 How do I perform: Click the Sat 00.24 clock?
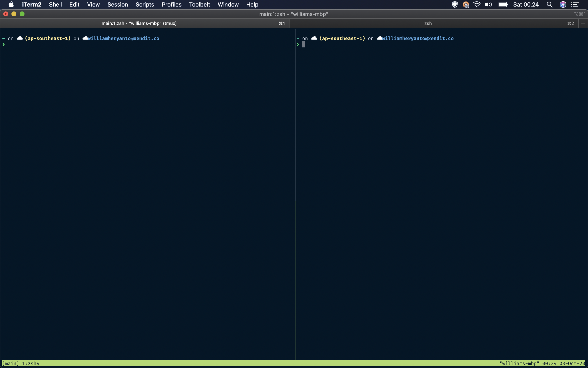526,4
